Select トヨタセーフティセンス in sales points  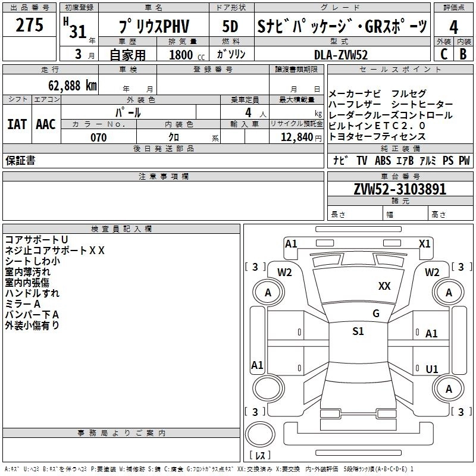(x=377, y=137)
